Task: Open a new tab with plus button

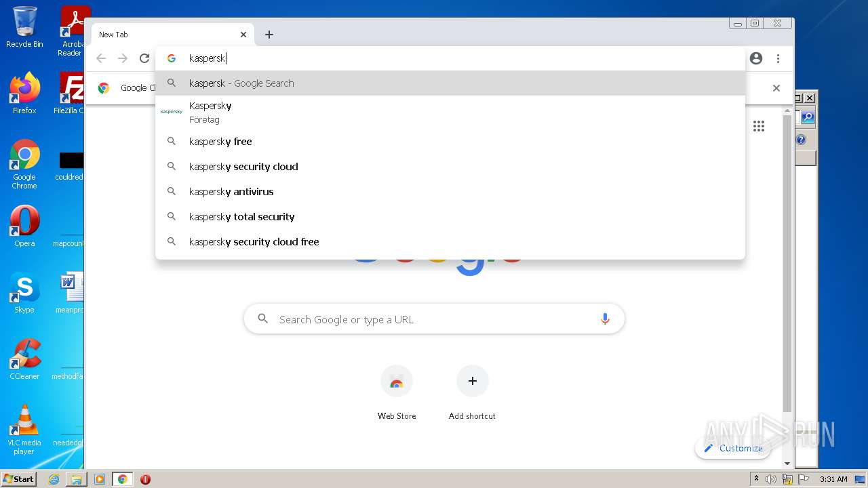Action: 269,35
